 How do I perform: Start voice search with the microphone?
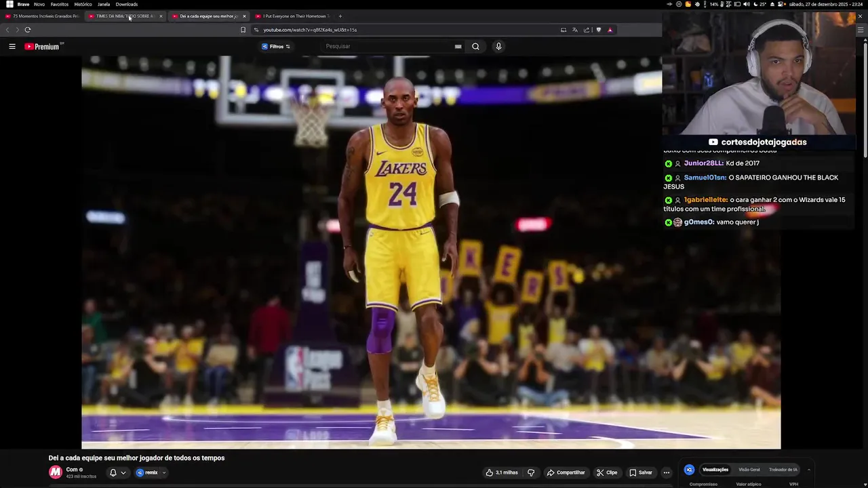pyautogui.click(x=498, y=47)
